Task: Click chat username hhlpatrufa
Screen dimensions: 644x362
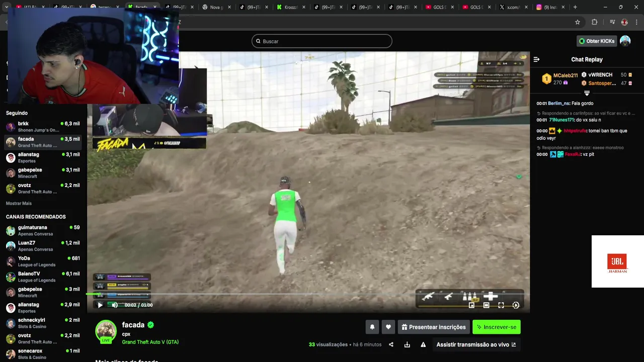Action: click(575, 131)
